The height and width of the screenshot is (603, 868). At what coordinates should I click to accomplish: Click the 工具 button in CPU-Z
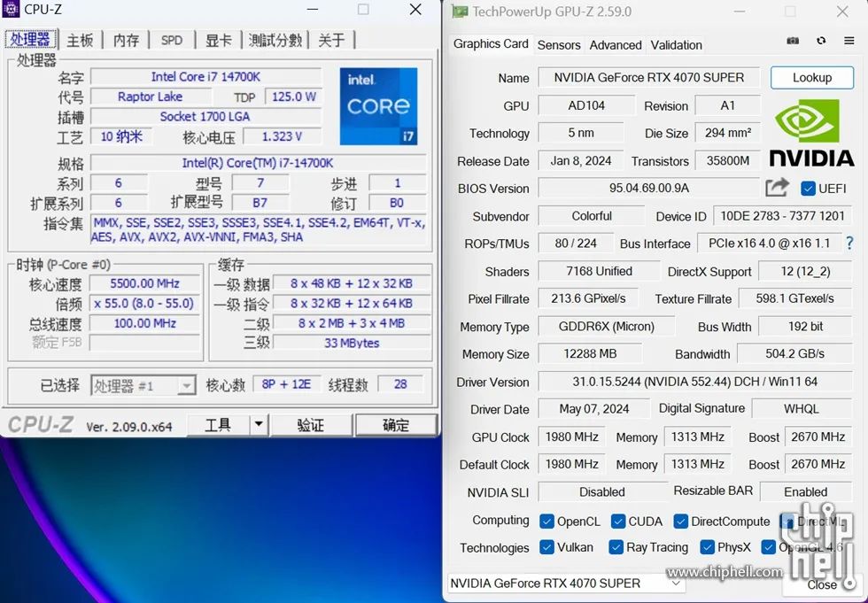click(218, 425)
